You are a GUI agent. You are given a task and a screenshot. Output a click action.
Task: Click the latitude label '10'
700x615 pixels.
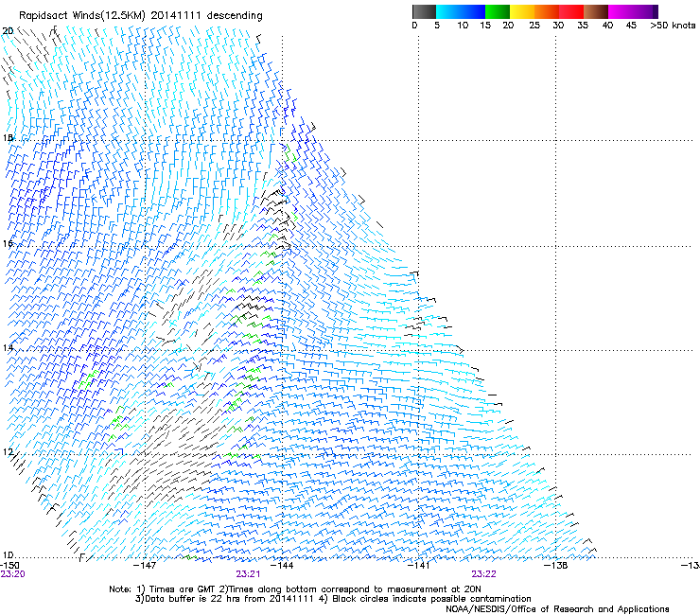point(8,555)
